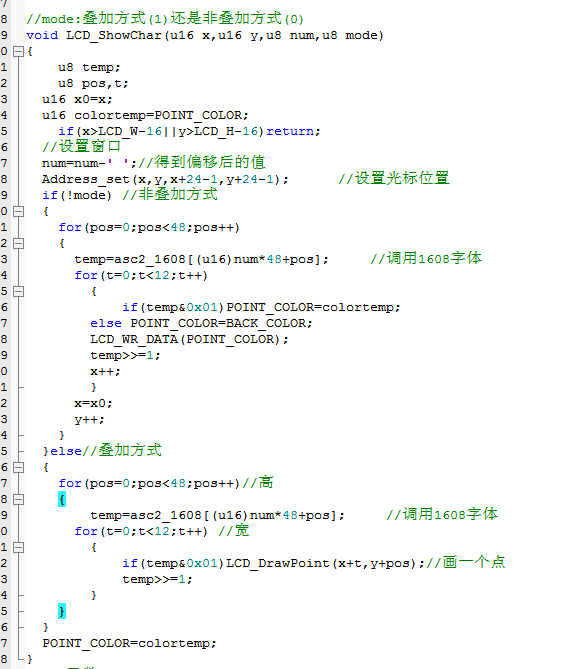Click the 'x++;' statement

click(105, 371)
